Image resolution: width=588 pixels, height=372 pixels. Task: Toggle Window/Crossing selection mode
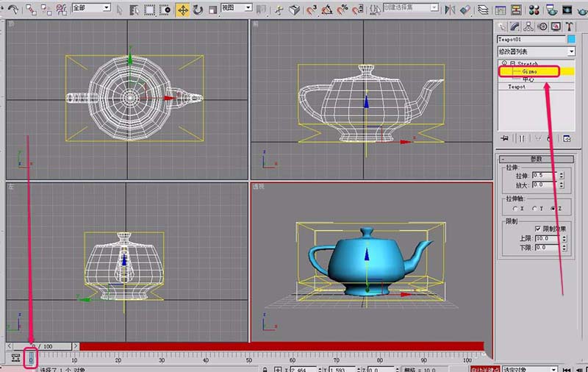[165, 10]
